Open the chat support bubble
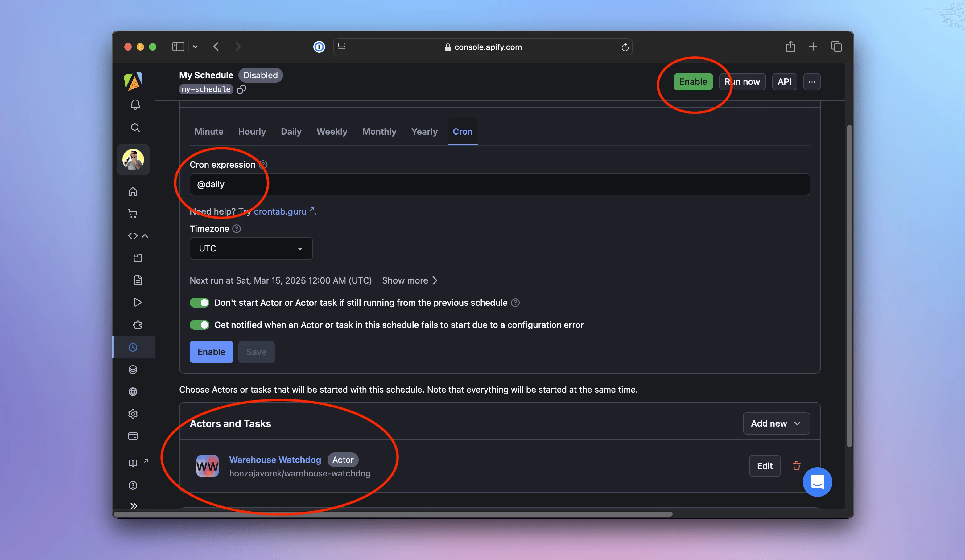This screenshot has height=560, width=965. (817, 482)
